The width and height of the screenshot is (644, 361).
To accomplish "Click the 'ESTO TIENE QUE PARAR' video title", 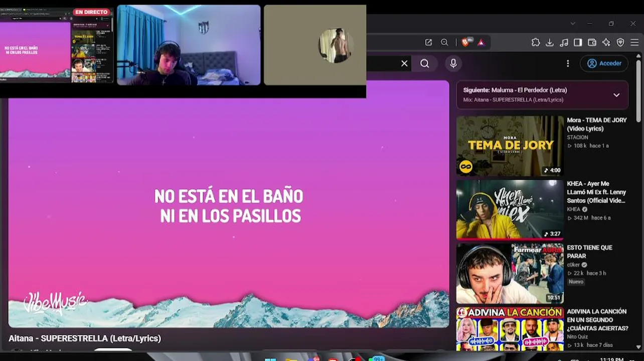I will 590,252.
